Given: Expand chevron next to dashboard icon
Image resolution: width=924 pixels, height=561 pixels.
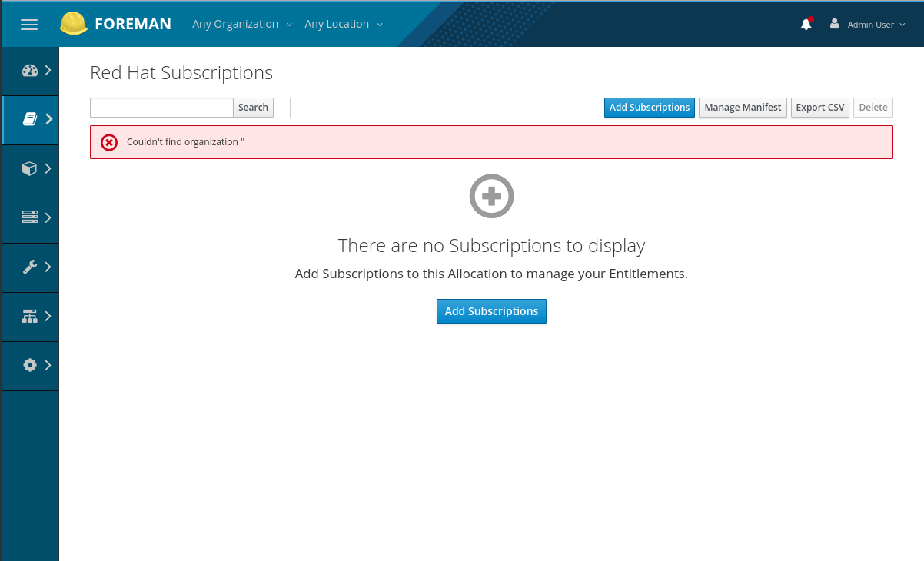Looking at the screenshot, I should (x=48, y=71).
